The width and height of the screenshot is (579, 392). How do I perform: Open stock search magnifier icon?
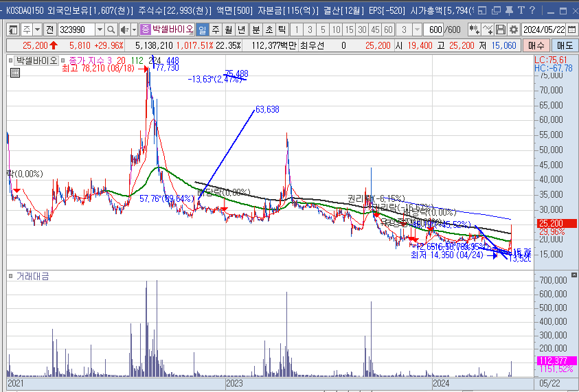[x=111, y=29]
